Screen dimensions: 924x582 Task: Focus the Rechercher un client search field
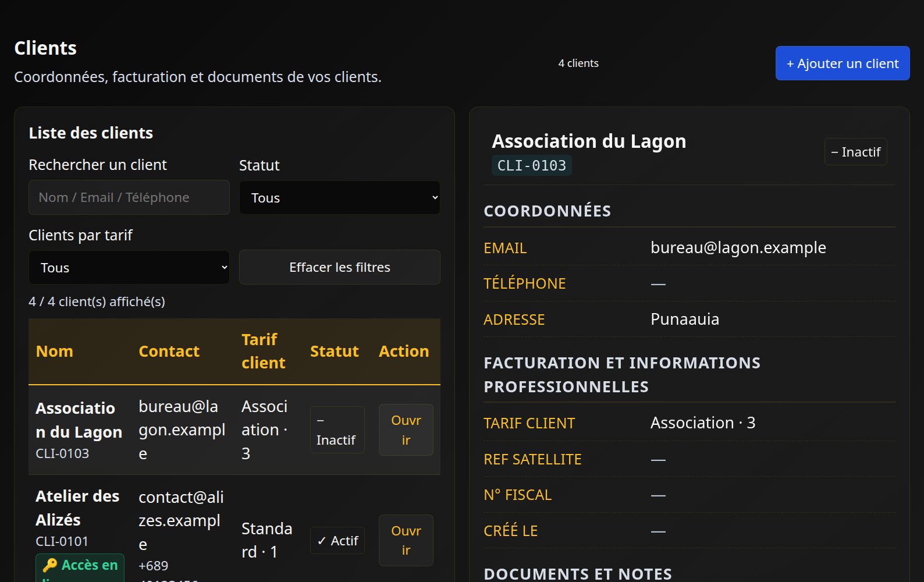(x=129, y=197)
